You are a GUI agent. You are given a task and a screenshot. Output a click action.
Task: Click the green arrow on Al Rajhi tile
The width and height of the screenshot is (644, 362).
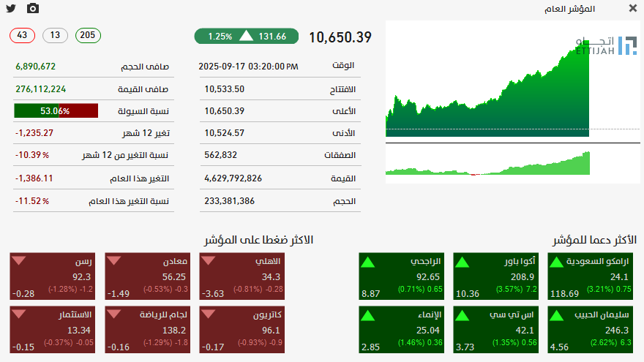pos(367,263)
